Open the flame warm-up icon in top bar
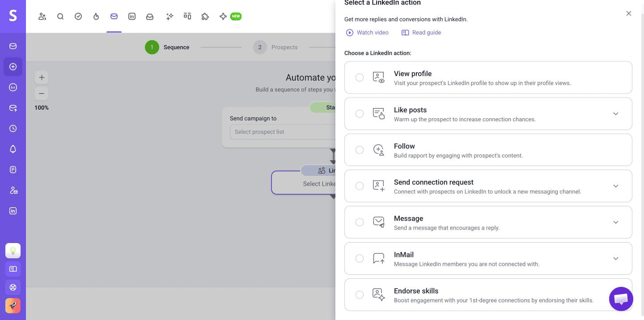This screenshot has width=644, height=320. (96, 17)
